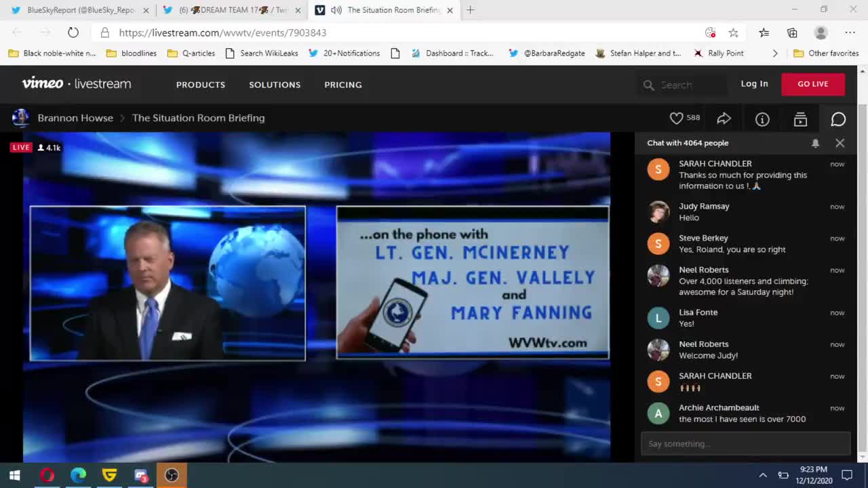Open Brannon Howse account link
The height and width of the screenshot is (488, 868).
click(x=75, y=118)
